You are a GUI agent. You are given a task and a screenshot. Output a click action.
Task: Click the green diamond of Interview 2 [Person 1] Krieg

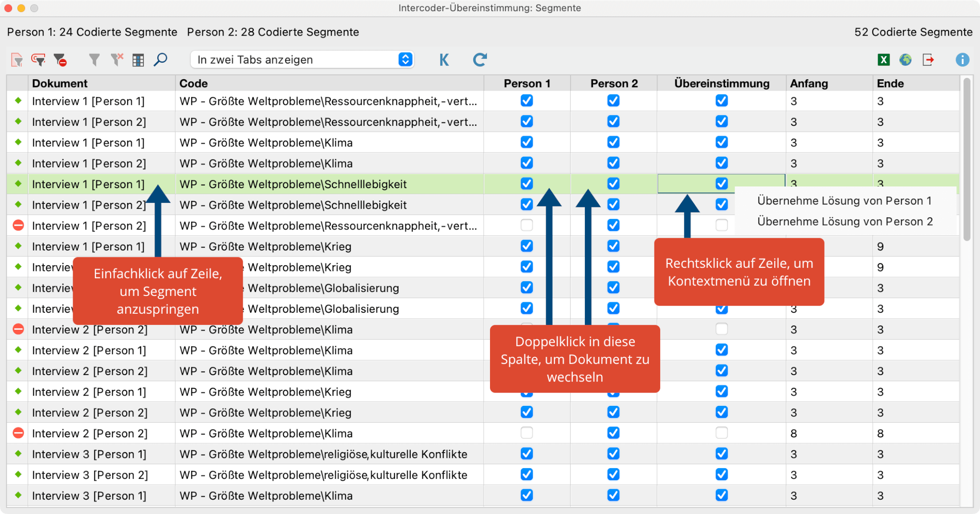(18, 391)
